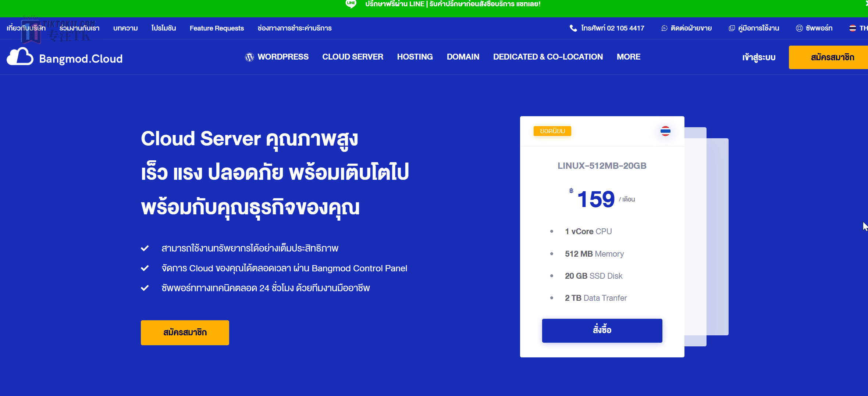Screen dimensions: 868x396
Task: Click the '1 vCore CPU' spec line
Action: tap(588, 232)
